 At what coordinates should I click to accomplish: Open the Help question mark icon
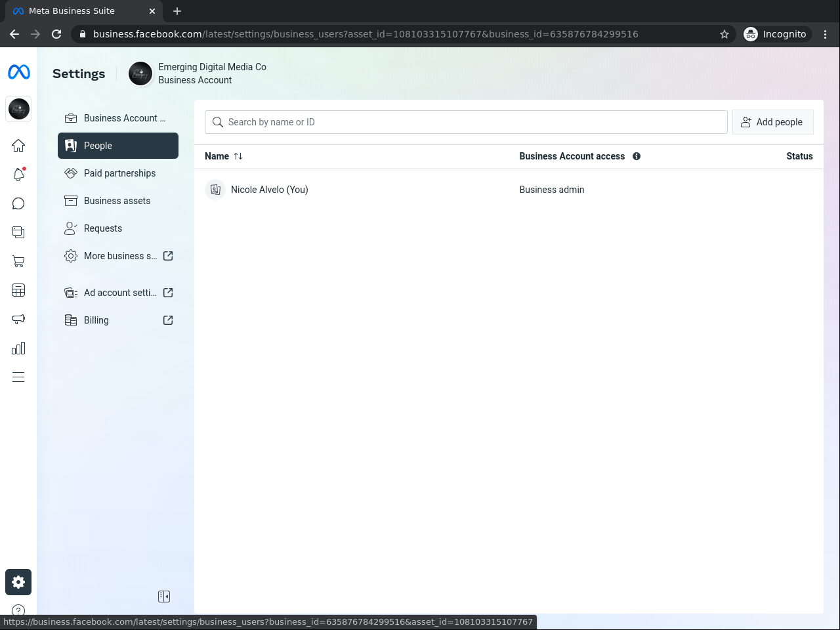click(18, 610)
